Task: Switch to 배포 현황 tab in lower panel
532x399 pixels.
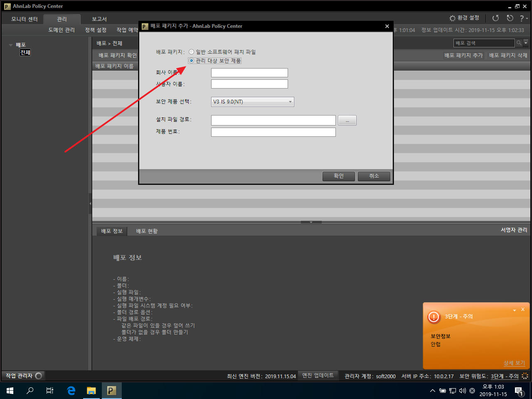Action: pos(147,231)
